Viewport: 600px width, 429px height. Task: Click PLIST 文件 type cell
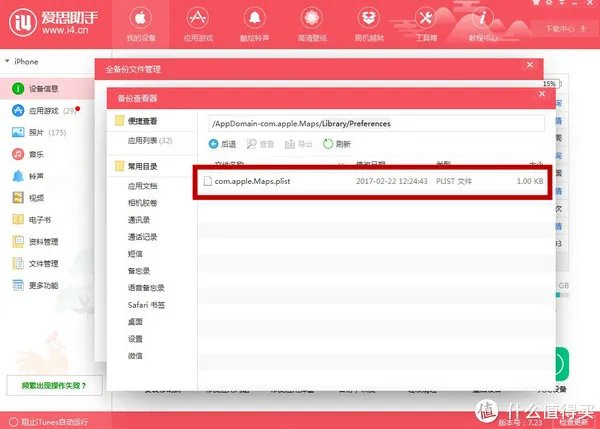click(454, 181)
